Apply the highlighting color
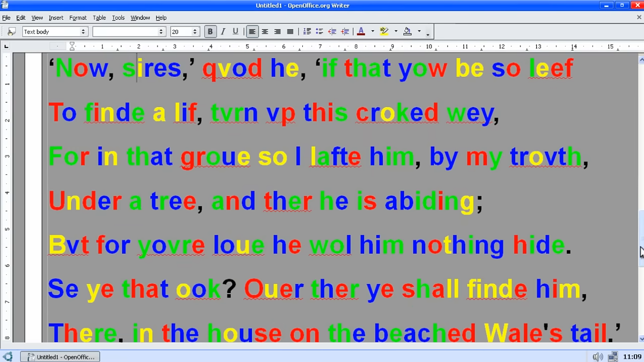The image size is (644, 362). (384, 32)
